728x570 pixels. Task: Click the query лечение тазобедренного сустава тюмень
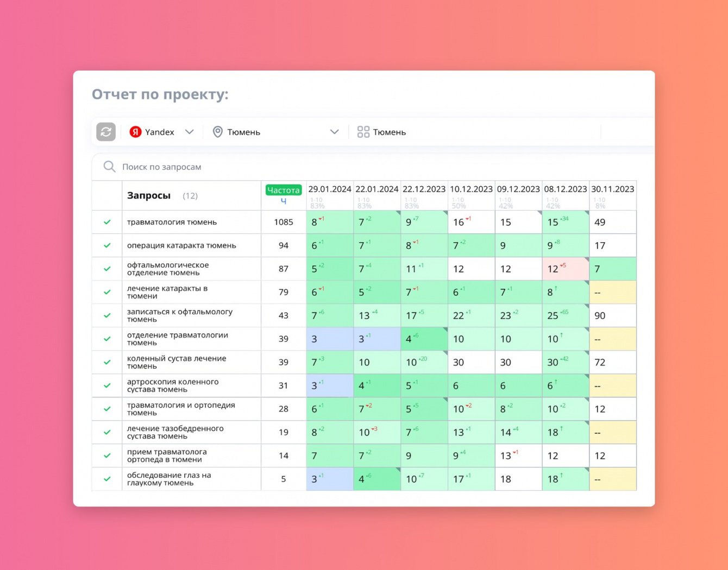[x=175, y=432]
